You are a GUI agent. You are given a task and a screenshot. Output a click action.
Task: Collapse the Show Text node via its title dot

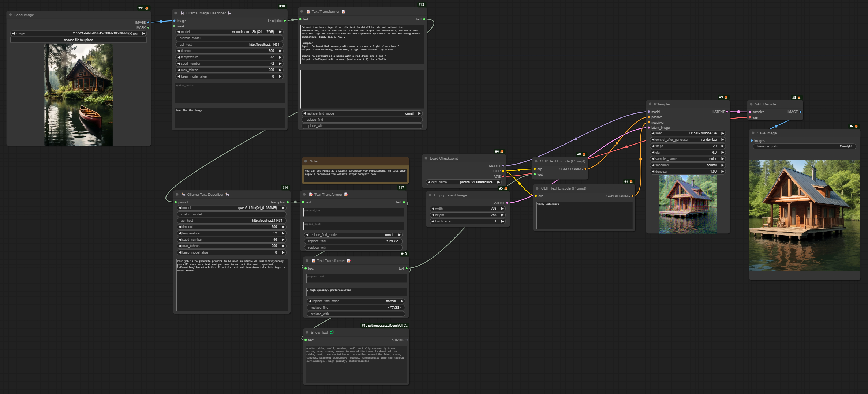307,333
